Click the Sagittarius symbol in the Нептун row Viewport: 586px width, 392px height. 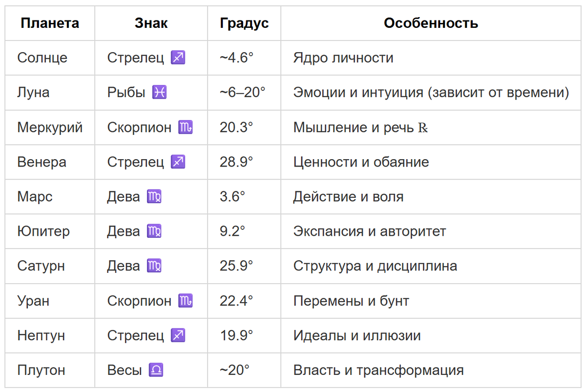[x=178, y=335]
